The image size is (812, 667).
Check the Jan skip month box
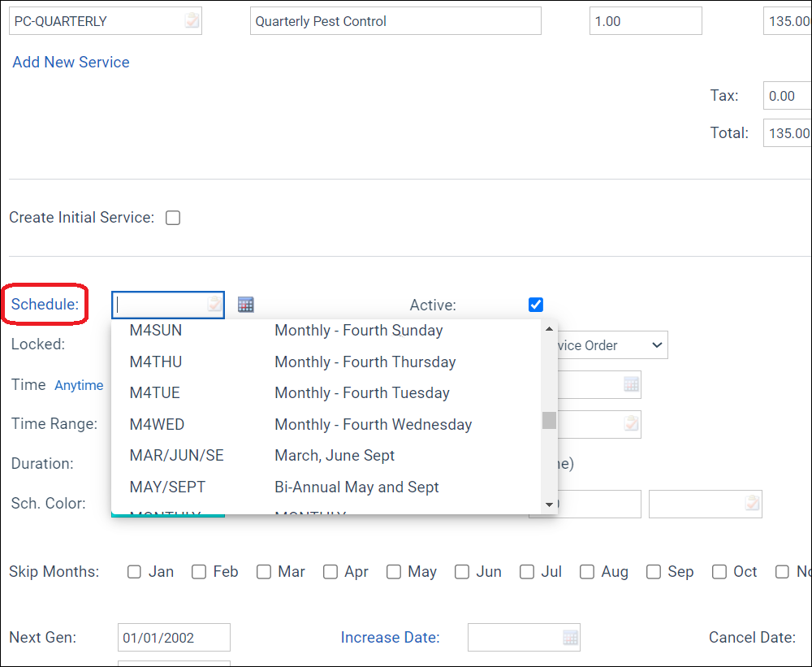135,572
